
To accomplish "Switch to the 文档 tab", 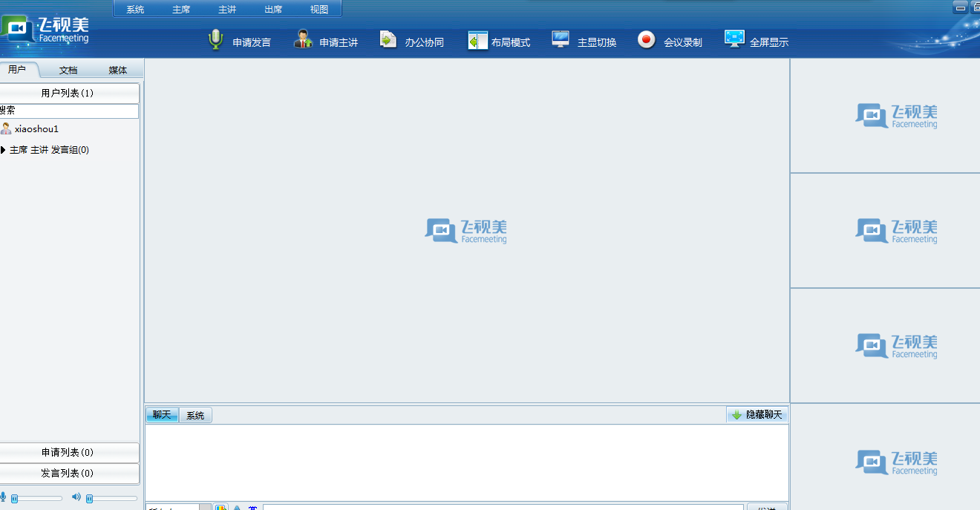I will tap(68, 71).
